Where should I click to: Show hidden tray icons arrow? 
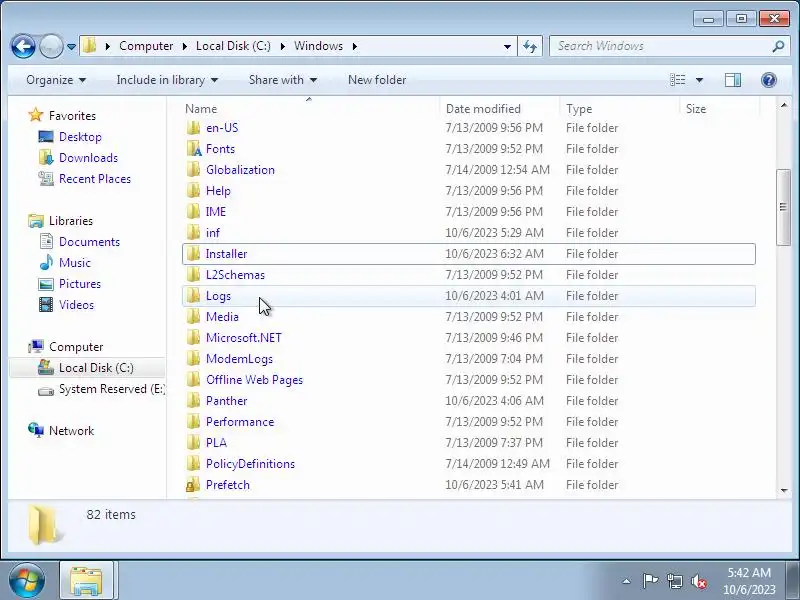pos(627,581)
